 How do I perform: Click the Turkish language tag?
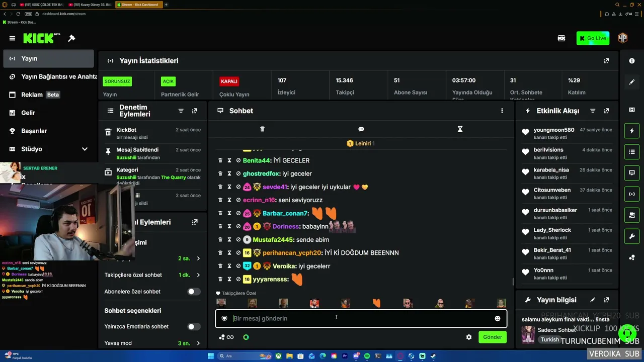tap(550, 339)
